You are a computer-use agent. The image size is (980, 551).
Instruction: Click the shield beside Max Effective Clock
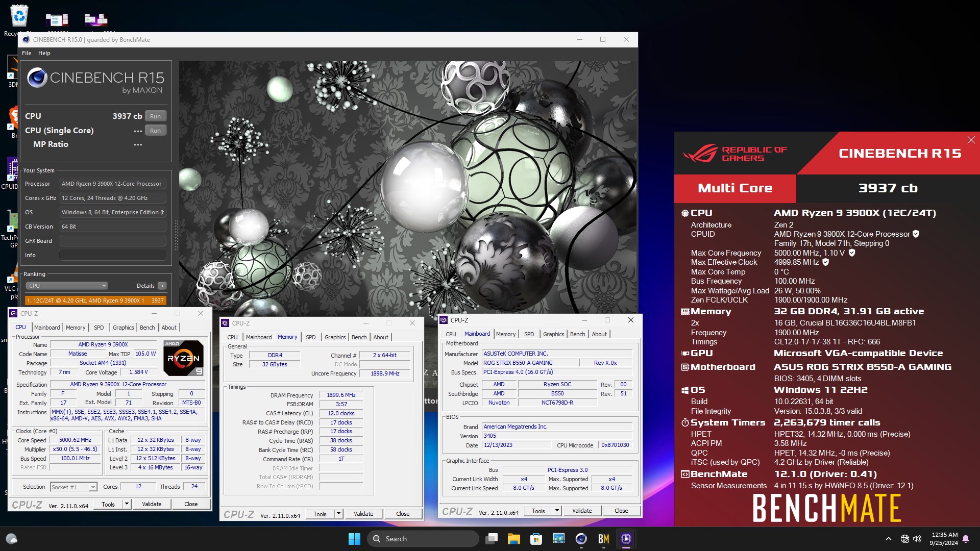[x=825, y=262]
